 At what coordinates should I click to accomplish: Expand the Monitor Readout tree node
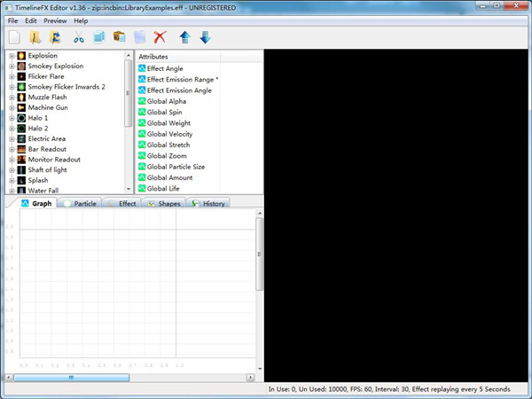point(12,160)
